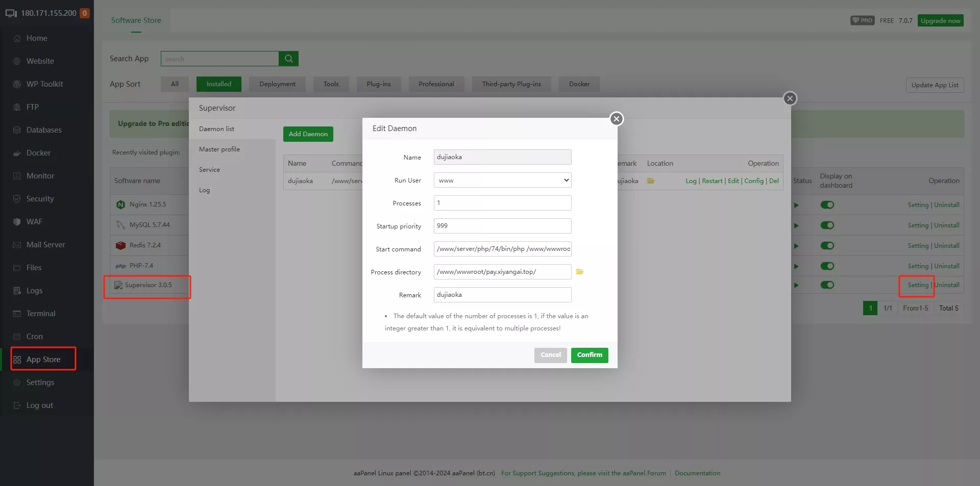The width and height of the screenshot is (980, 486).
Task: Toggle Supervisor display on dashboard switch
Action: (827, 285)
